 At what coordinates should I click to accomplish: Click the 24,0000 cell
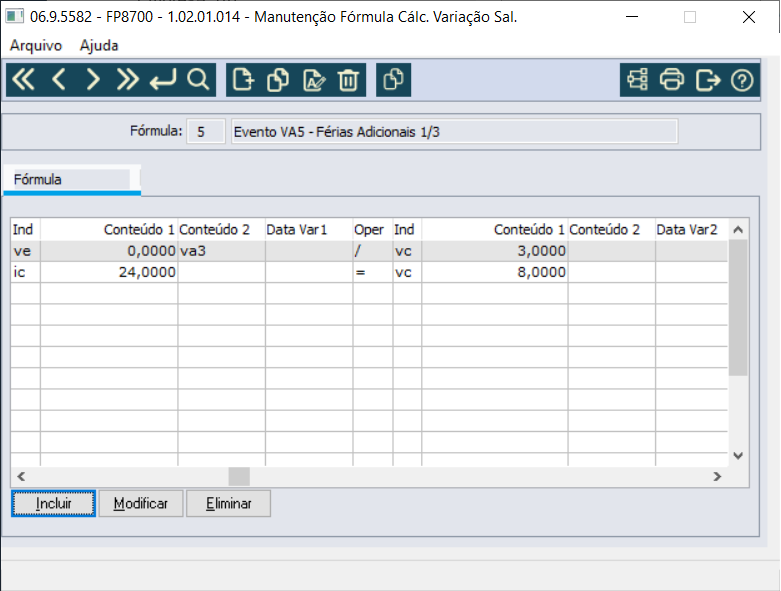109,272
